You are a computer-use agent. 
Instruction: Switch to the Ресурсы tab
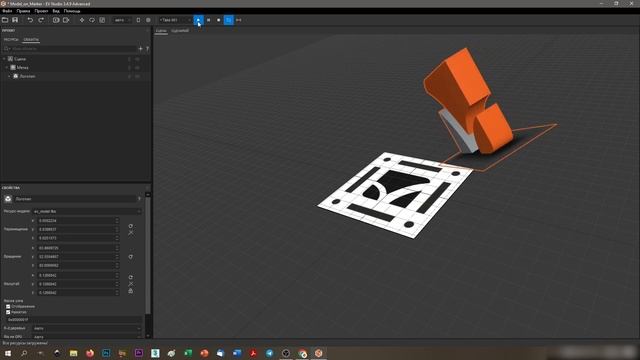(x=11, y=40)
